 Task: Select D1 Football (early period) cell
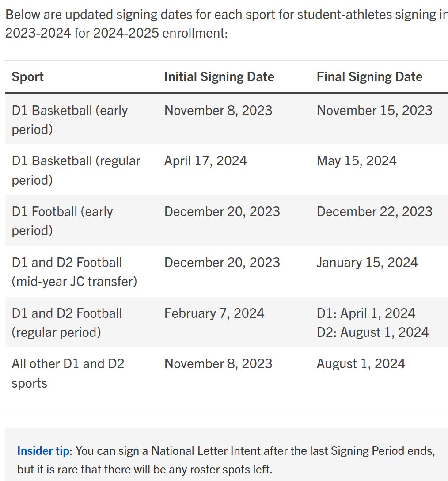[62, 221]
